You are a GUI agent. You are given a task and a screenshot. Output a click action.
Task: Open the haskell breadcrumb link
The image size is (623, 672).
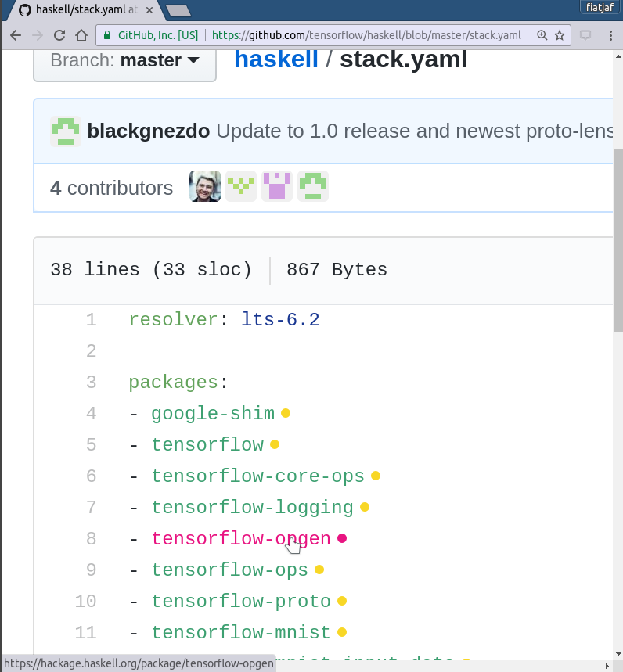click(276, 59)
